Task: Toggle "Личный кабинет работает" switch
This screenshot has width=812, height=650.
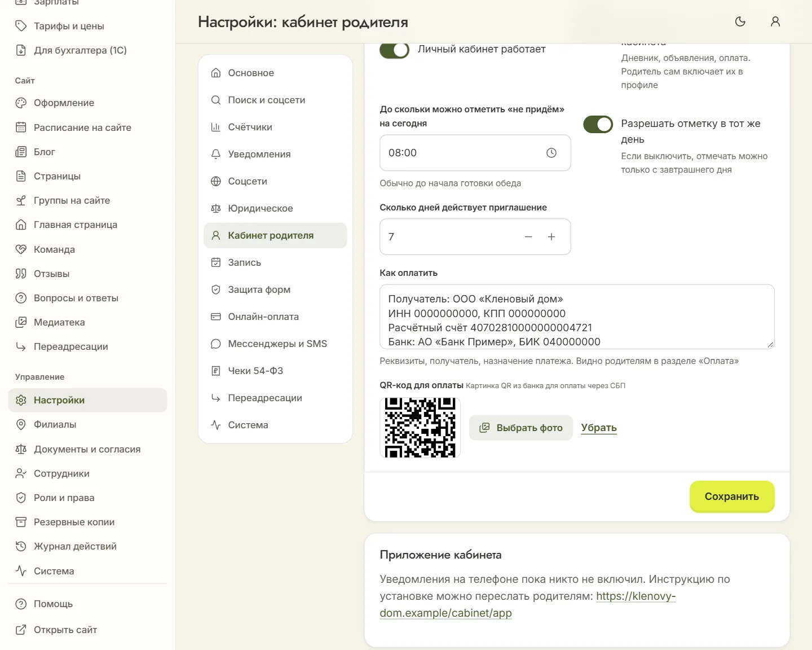Action: (x=394, y=50)
